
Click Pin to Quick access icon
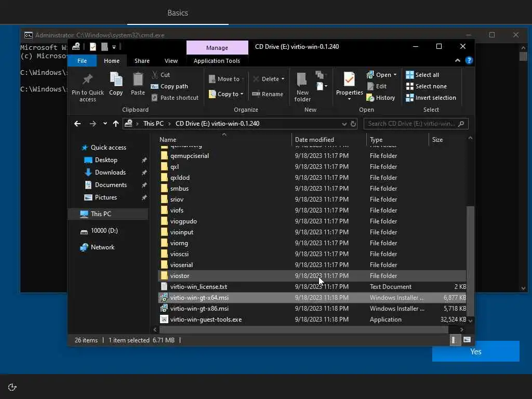tap(87, 79)
